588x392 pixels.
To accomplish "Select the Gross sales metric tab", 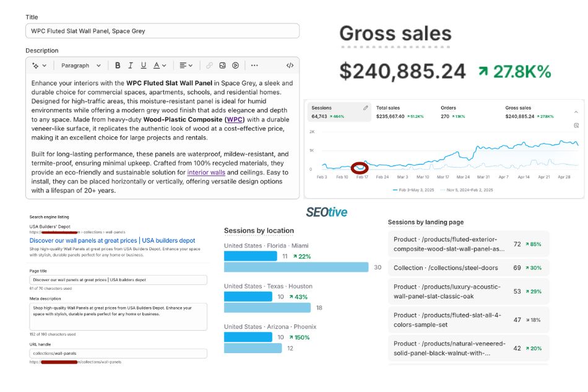I will tap(529, 112).
